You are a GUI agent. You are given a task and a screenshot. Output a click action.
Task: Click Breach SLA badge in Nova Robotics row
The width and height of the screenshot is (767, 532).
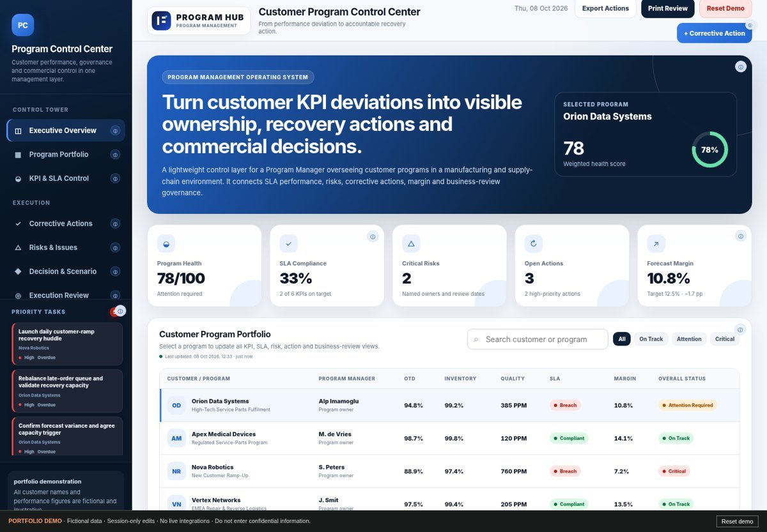point(565,471)
